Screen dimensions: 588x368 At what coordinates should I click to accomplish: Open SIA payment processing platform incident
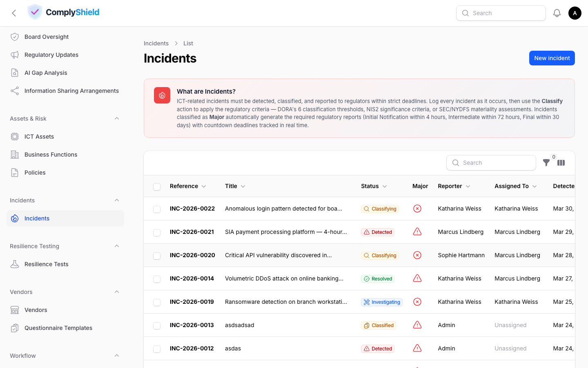(x=286, y=232)
